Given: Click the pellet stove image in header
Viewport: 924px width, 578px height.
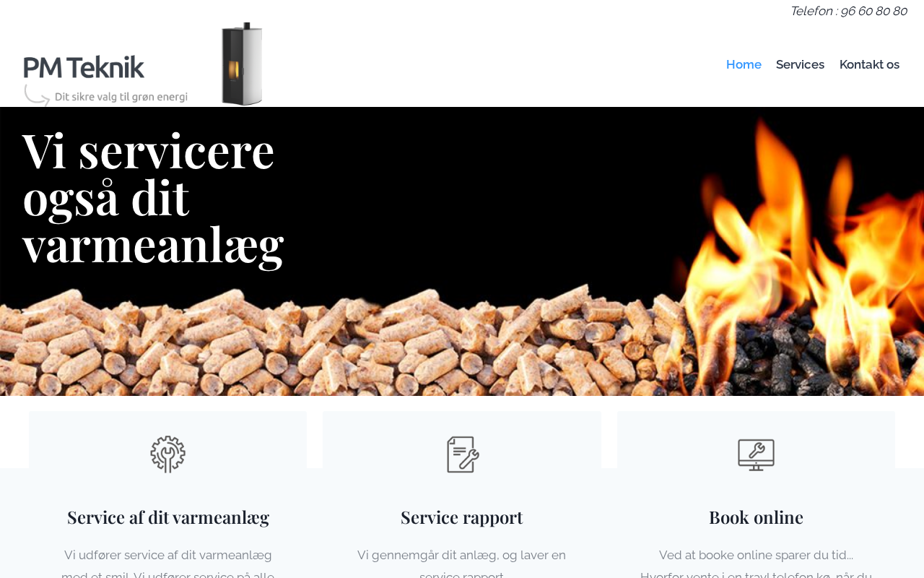Looking at the screenshot, I should (x=242, y=64).
